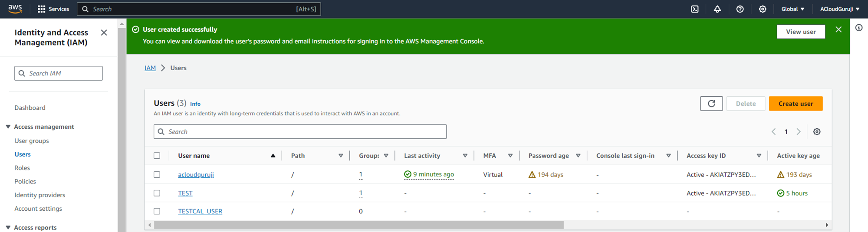Open the settings gear in top navigation bar
This screenshot has height=232, width=868.
tap(763, 9)
